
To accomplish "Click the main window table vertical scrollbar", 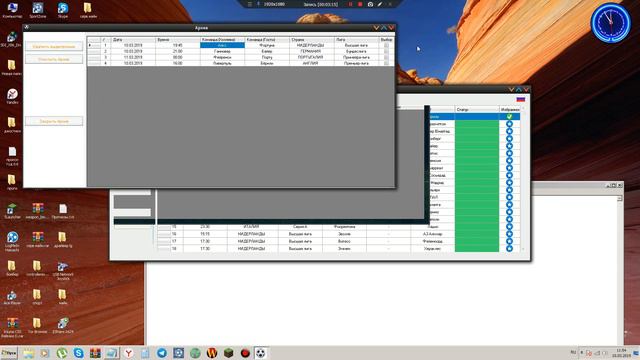I will click(x=523, y=179).
